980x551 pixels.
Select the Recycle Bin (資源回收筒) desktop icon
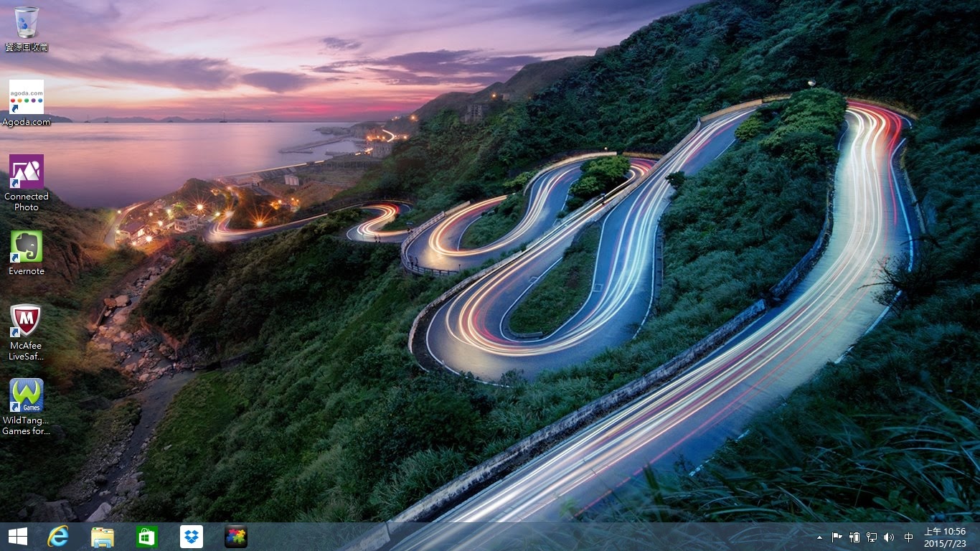(27, 29)
